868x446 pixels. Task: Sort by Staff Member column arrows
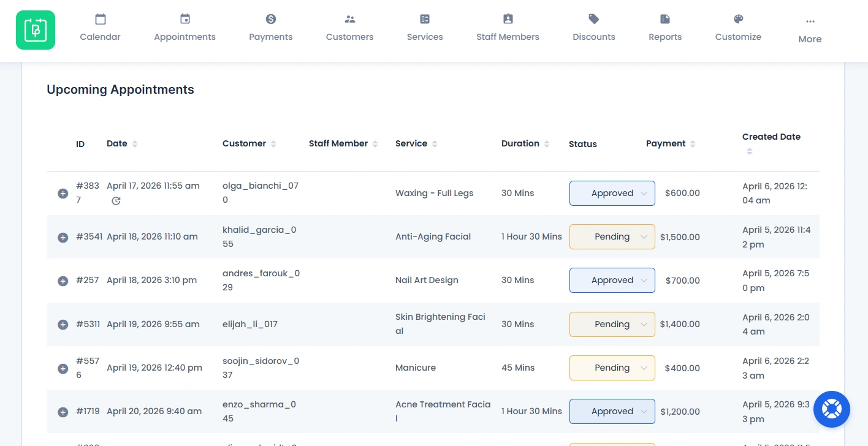coord(375,144)
